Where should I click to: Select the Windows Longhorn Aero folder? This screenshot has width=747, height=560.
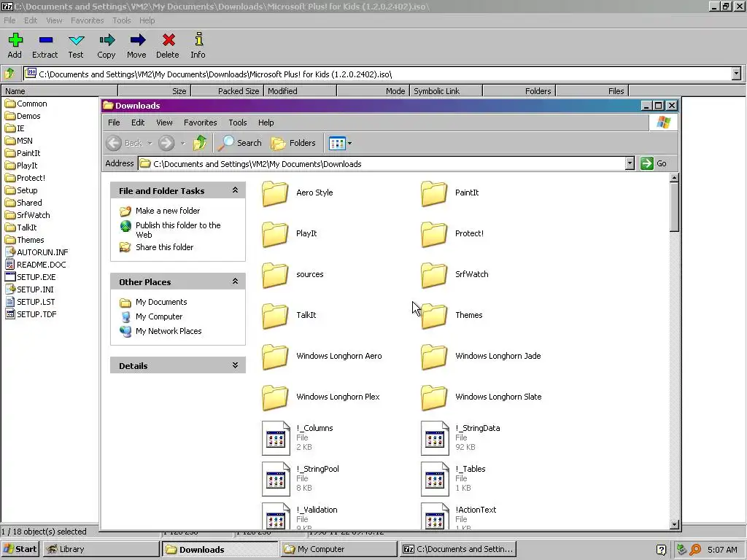click(x=322, y=356)
